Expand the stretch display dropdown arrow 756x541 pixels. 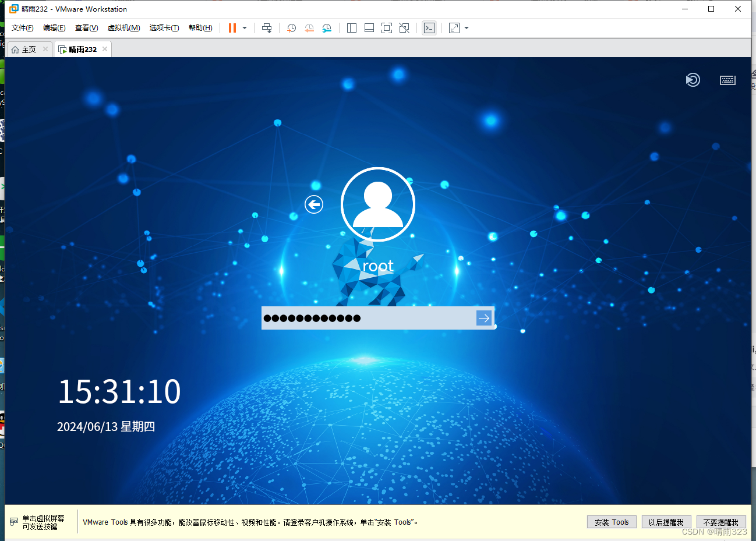pos(467,28)
